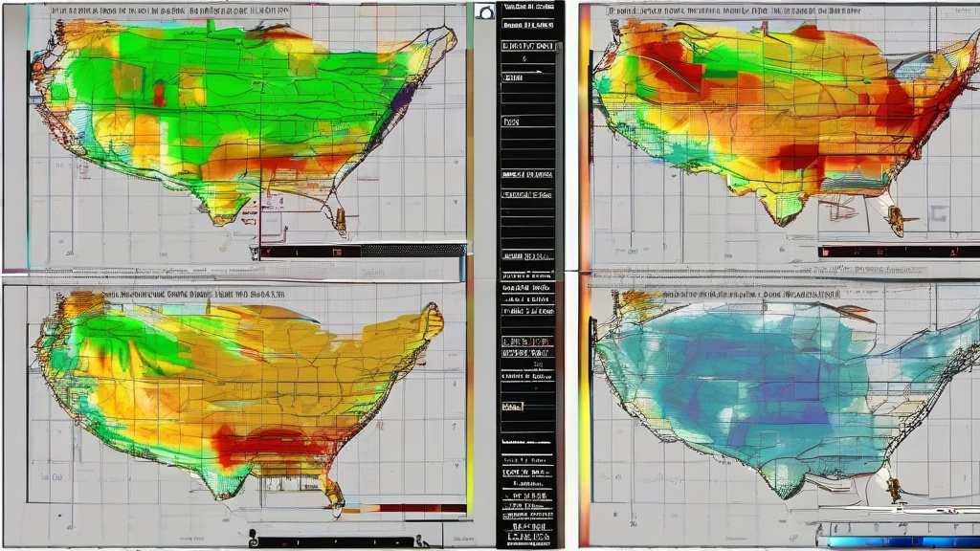Screen dimensions: 980x551
Task: Click the small icon at the left end of the top-left map's legend bar
Action: point(255,253)
